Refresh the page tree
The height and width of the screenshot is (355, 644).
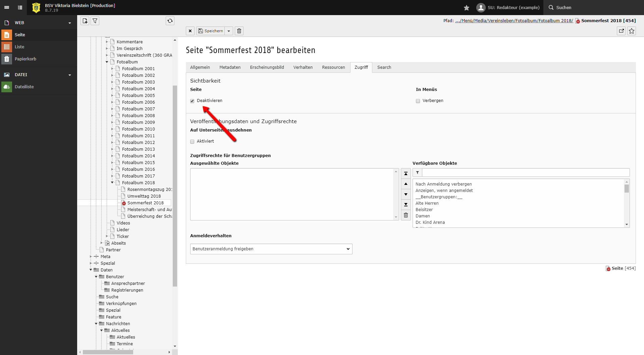click(170, 21)
